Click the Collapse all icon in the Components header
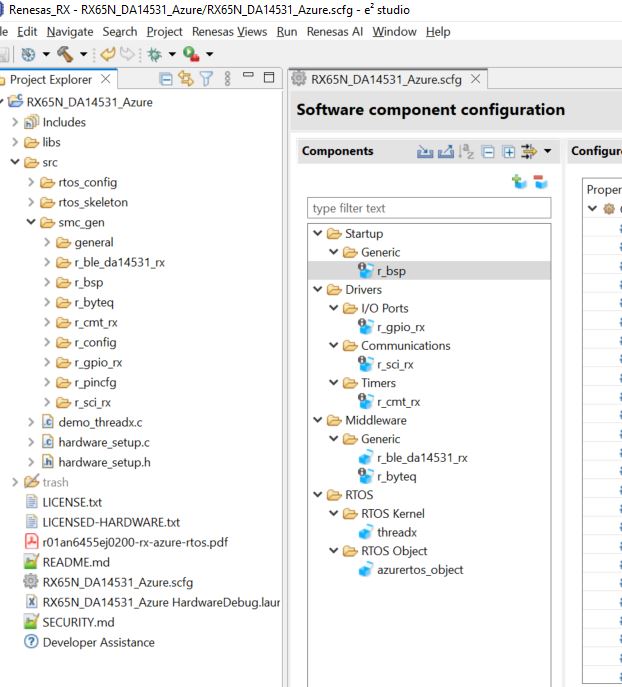 tap(488, 152)
